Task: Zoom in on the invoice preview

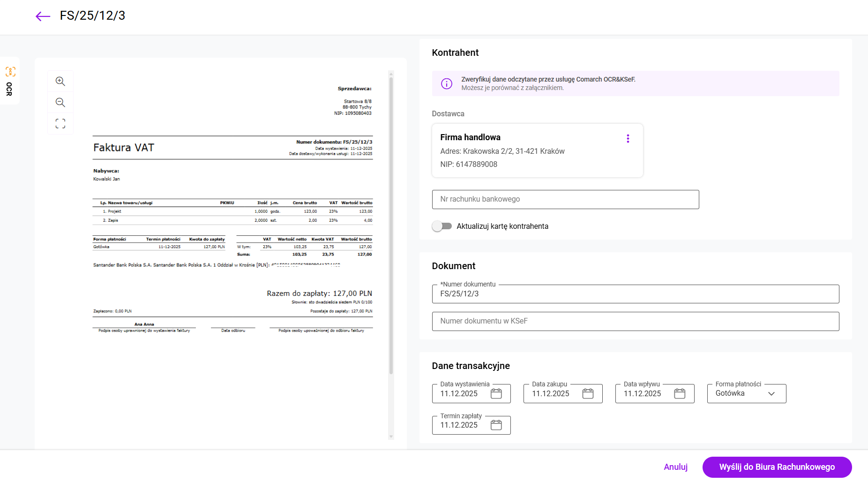Action: (60, 81)
